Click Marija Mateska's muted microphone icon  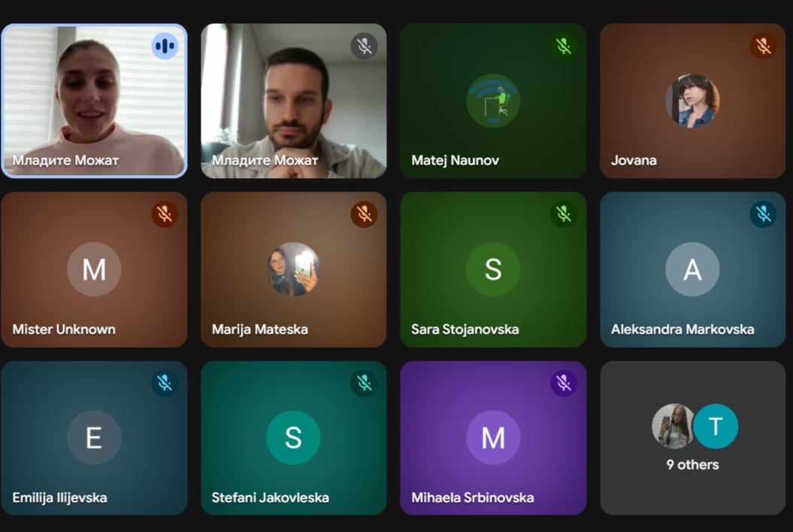pos(364,214)
